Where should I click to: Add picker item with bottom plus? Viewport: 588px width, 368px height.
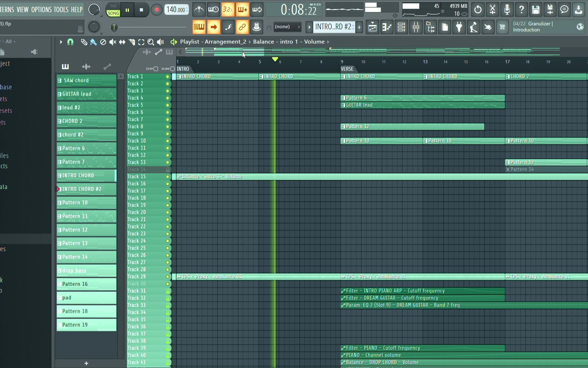coord(86,363)
